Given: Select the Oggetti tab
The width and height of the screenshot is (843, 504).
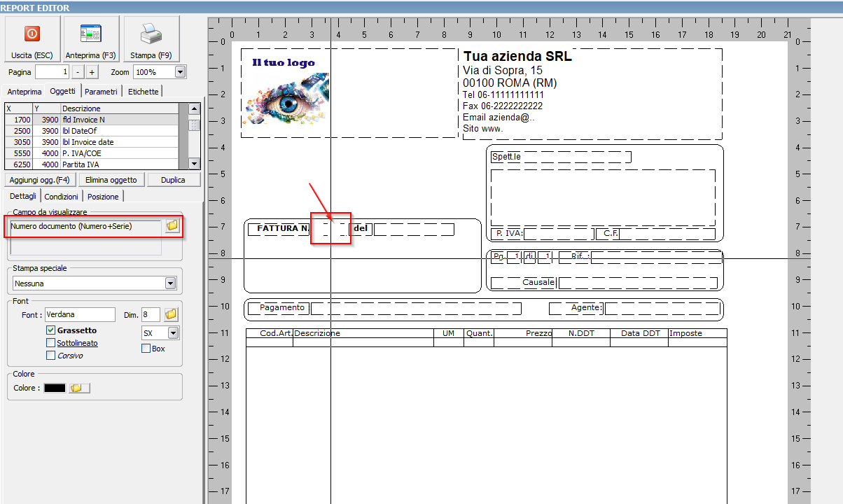Looking at the screenshot, I should click(x=63, y=91).
